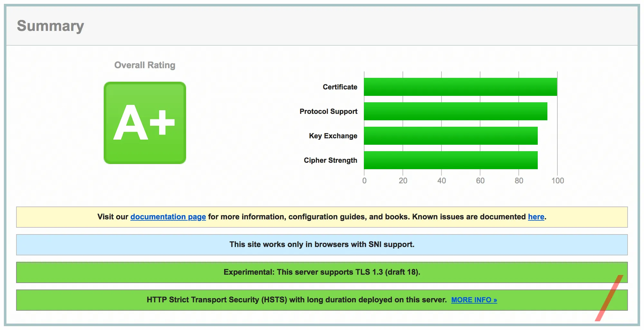Open the documentation page link
Screen dimensions: 644x330
167,217
